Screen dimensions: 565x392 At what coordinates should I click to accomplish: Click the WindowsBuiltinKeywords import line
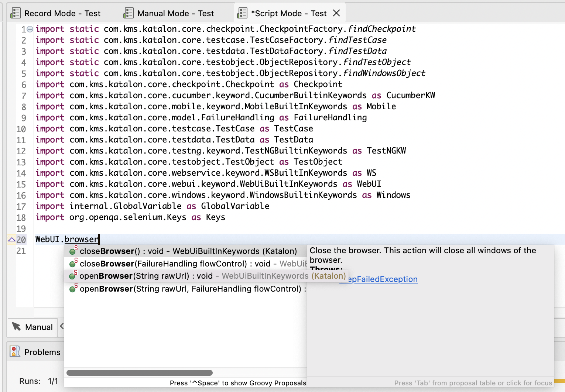point(223,195)
